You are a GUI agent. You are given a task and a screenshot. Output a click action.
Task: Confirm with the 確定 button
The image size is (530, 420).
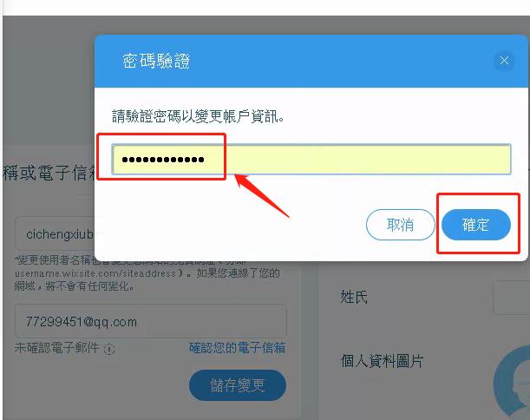[x=476, y=225]
